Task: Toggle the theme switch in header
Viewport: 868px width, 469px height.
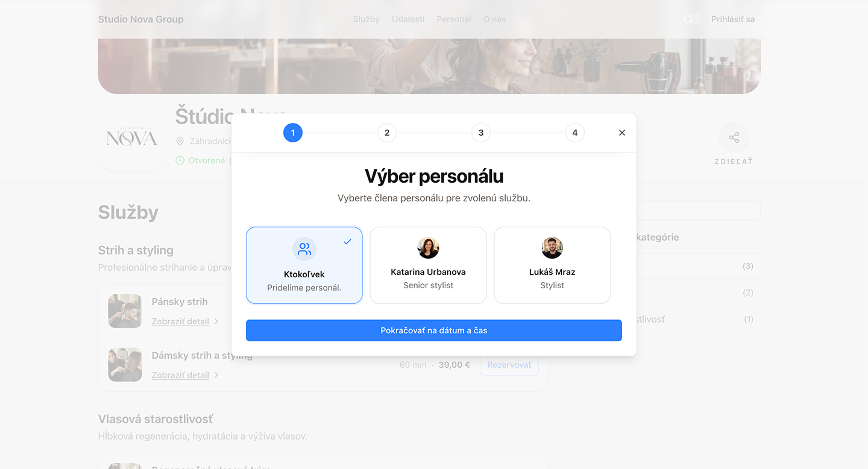Action: (693, 19)
